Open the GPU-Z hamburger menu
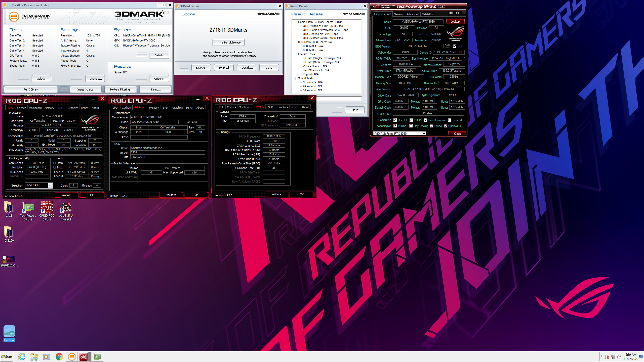Viewport: 644px width, 362px height. 464,13
